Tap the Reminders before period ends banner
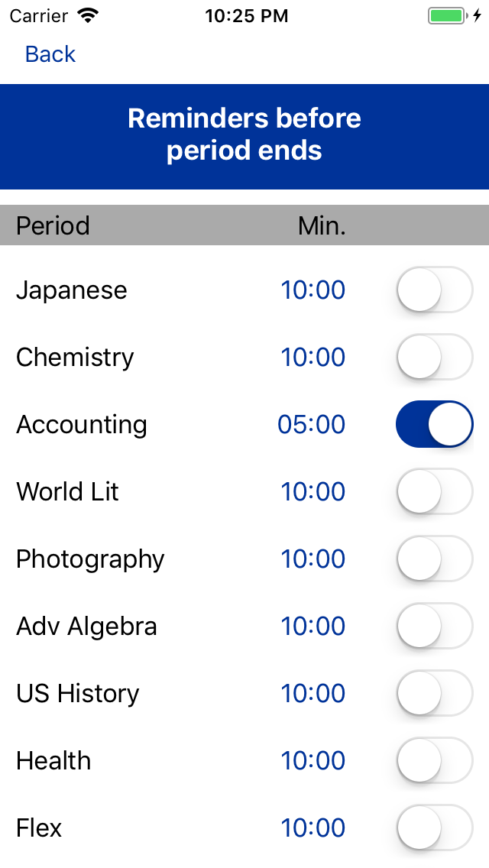The width and height of the screenshot is (489, 868). 244,134
